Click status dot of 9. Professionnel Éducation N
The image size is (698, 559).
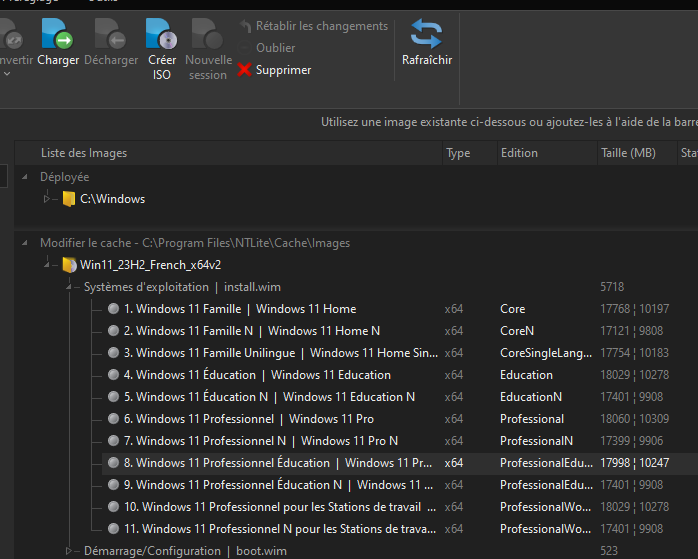point(114,484)
